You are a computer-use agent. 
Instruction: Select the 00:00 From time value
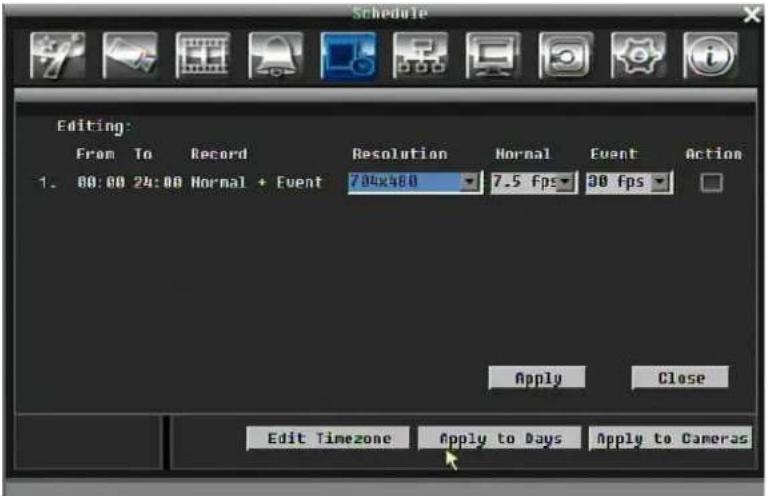(x=101, y=183)
